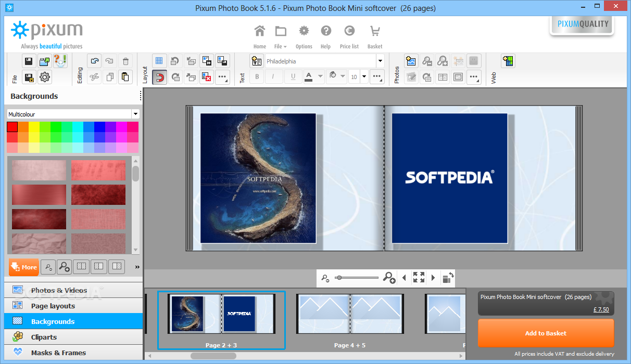Rotate left icon in Layout group
This screenshot has height=364, width=631.
pos(175,61)
